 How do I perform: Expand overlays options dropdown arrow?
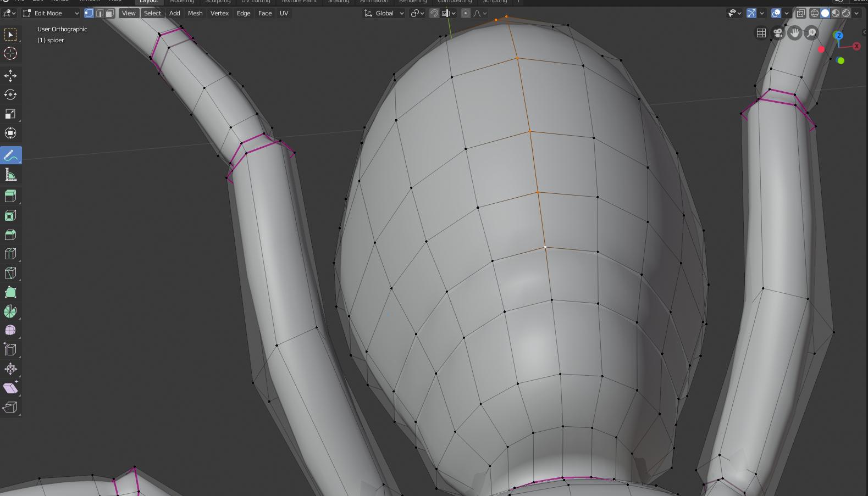787,13
